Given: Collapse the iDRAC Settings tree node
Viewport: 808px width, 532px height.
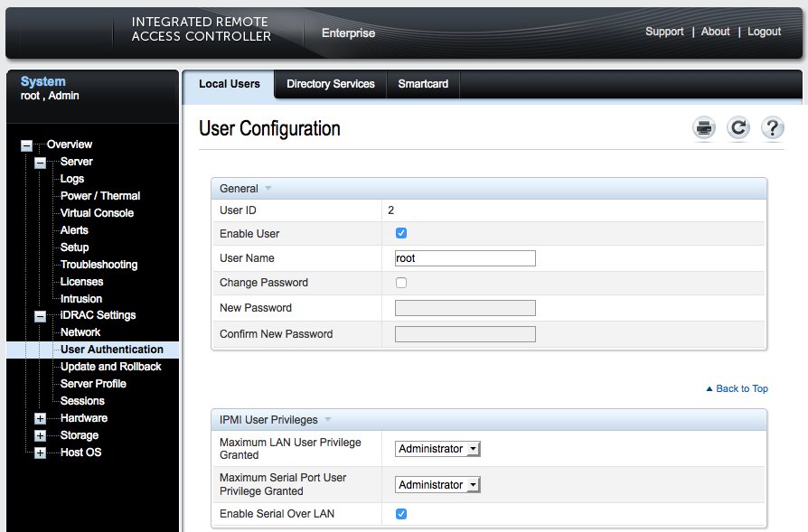Looking at the screenshot, I should click(39, 315).
